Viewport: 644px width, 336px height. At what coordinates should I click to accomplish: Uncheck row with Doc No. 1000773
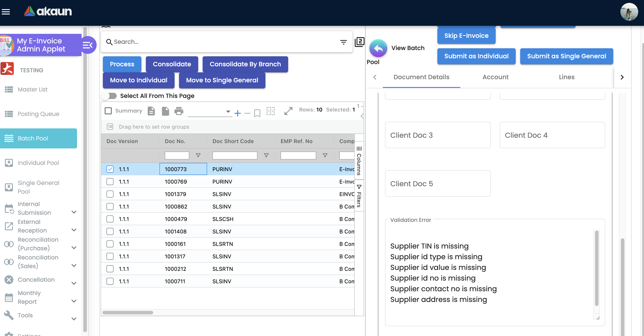click(x=110, y=169)
